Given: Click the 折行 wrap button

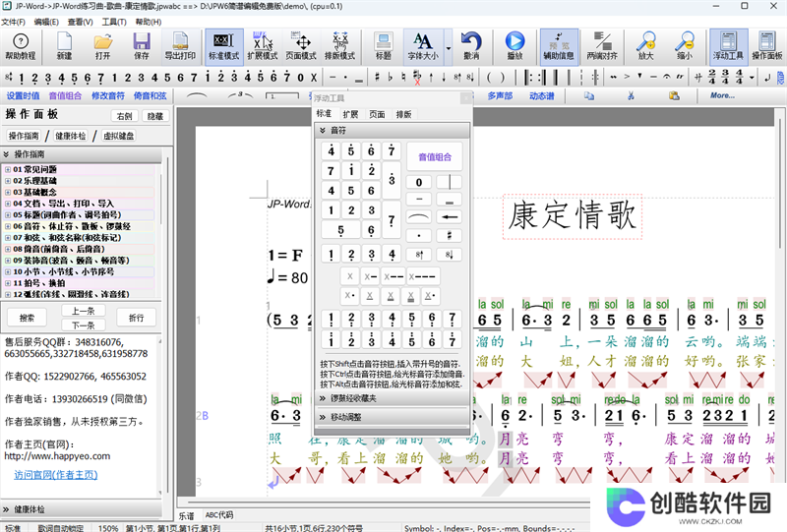Looking at the screenshot, I should coord(136,318).
